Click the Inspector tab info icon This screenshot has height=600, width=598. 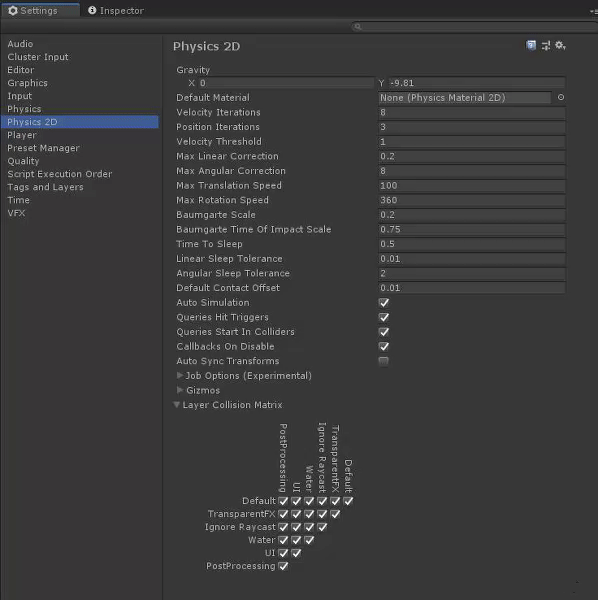tap(92, 10)
